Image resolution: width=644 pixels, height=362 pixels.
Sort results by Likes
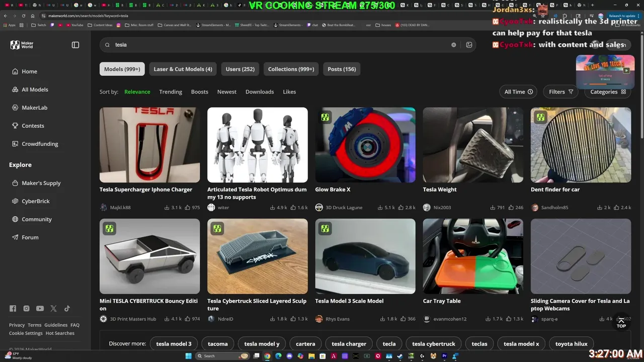pyautogui.click(x=289, y=92)
